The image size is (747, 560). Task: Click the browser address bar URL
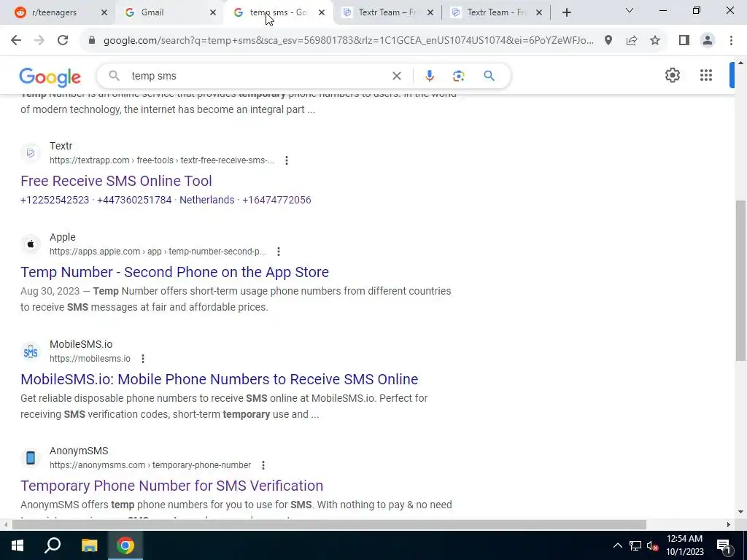pos(348,41)
